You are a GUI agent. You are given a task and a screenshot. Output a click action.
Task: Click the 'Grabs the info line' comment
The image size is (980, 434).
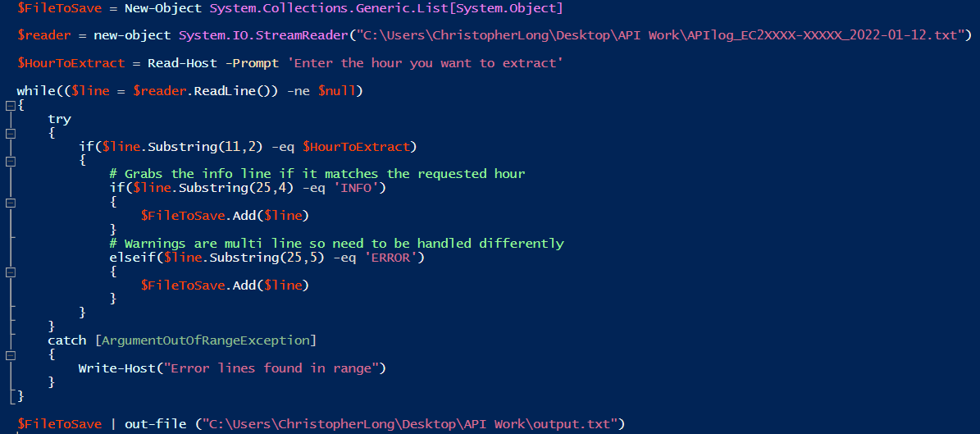pyautogui.click(x=317, y=174)
